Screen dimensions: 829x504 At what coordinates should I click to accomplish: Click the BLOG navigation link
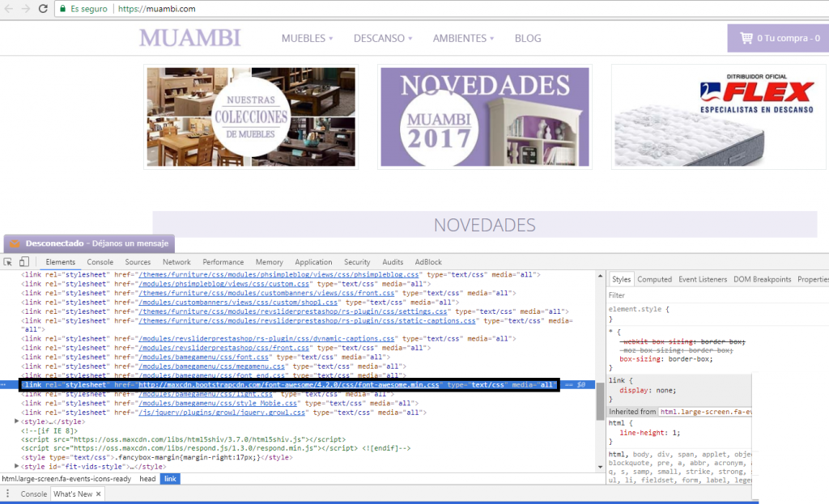pos(527,38)
